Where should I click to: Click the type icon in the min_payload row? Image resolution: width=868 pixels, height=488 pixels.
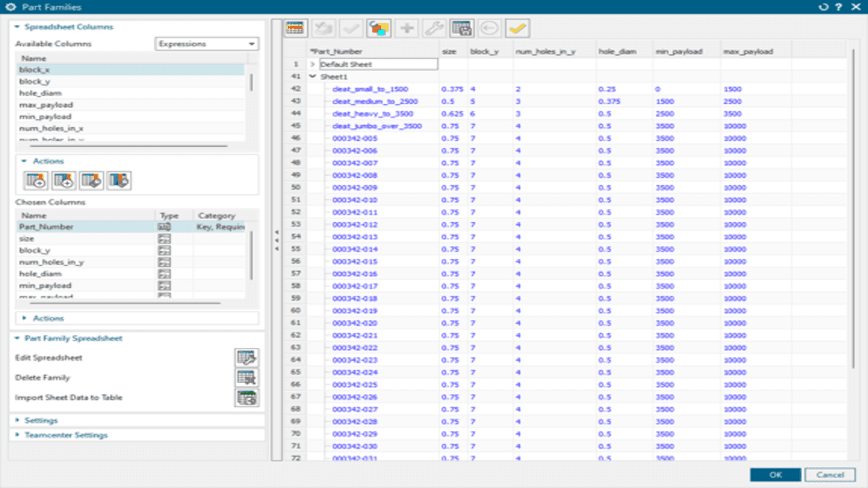coord(164,286)
